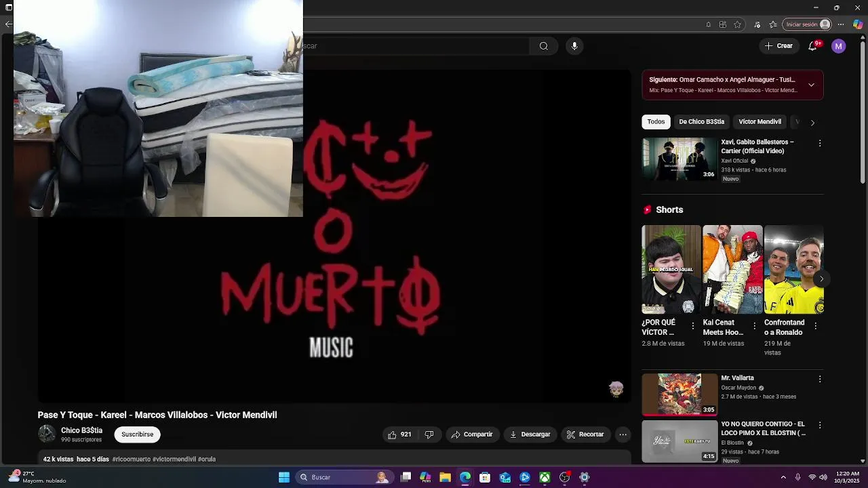The height and width of the screenshot is (488, 868).
Task: Open YO NO QUIERO CONTIGO video title
Action: point(763,428)
